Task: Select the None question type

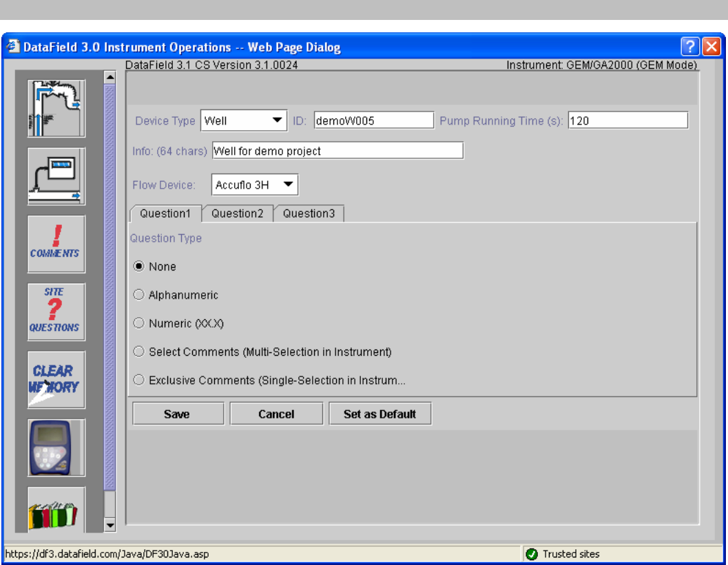Action: (138, 266)
